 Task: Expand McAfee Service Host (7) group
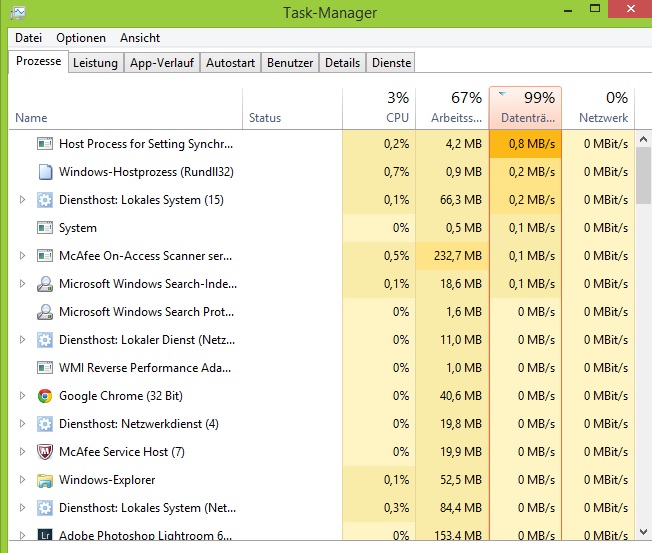click(22, 452)
